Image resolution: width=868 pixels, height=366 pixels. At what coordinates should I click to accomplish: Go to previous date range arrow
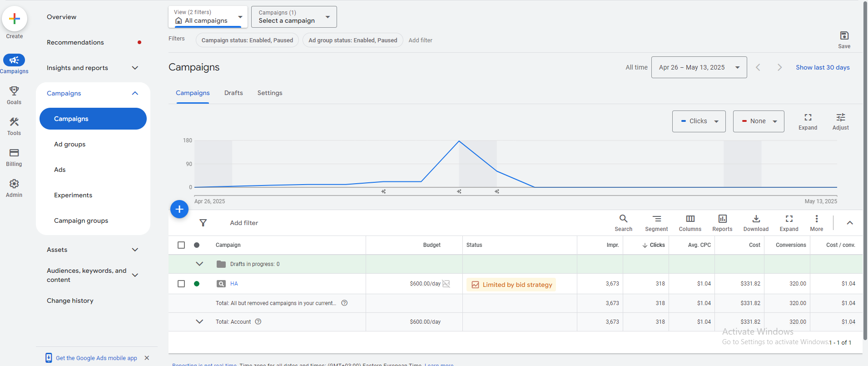click(x=758, y=67)
